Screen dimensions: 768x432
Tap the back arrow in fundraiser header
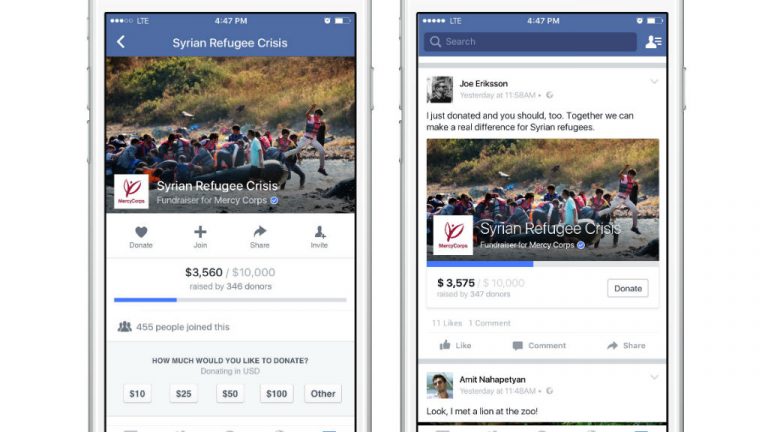tap(121, 42)
